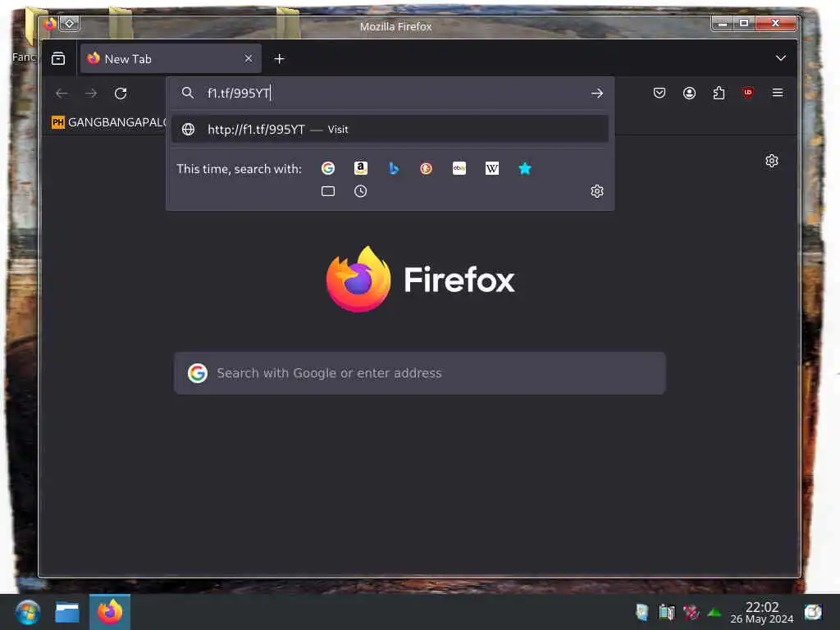Open the Firefox account icon

689,94
